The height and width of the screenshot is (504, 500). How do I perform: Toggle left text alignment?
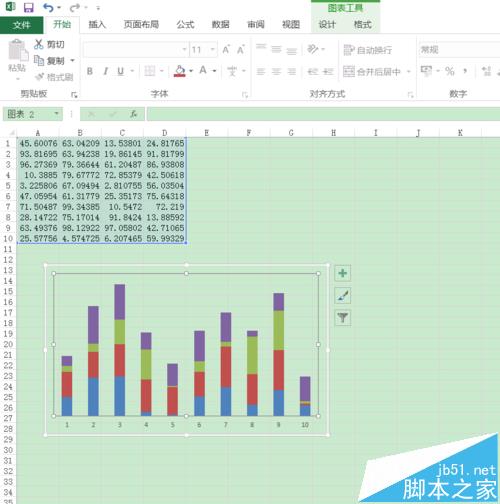pyautogui.click(x=261, y=71)
